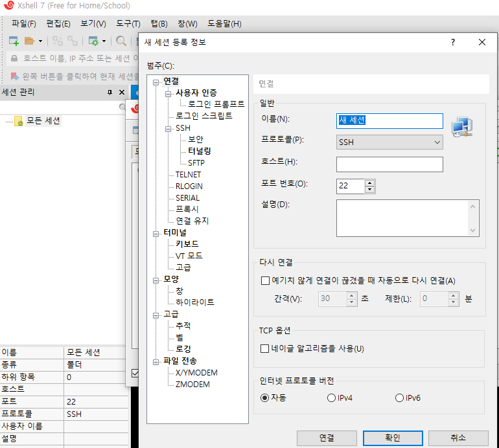Open the dropdown arrow beside folder icon

point(40,41)
